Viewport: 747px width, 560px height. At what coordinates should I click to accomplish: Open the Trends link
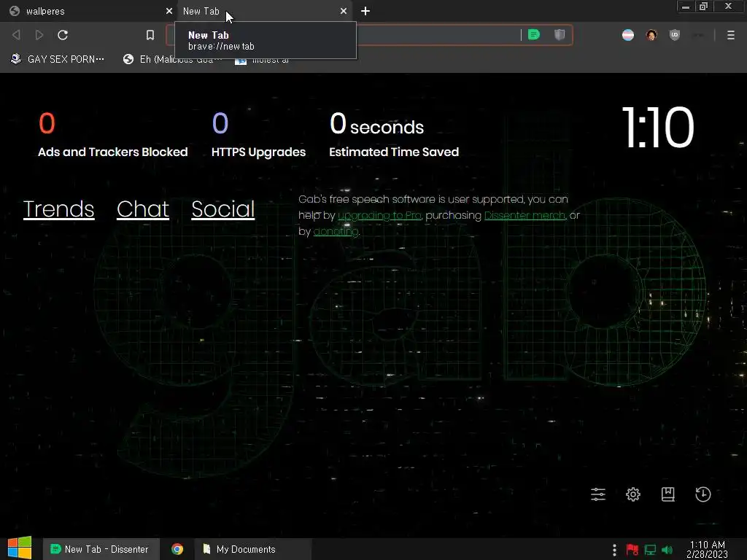point(58,209)
